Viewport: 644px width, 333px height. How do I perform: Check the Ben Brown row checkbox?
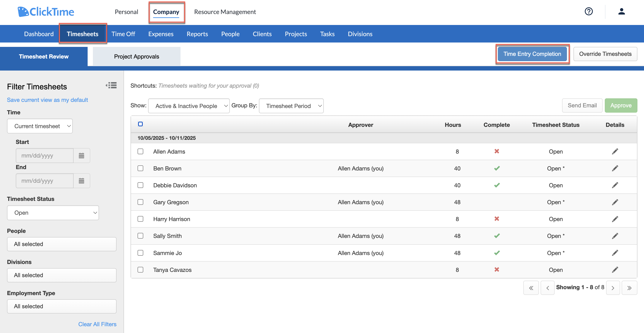point(140,168)
